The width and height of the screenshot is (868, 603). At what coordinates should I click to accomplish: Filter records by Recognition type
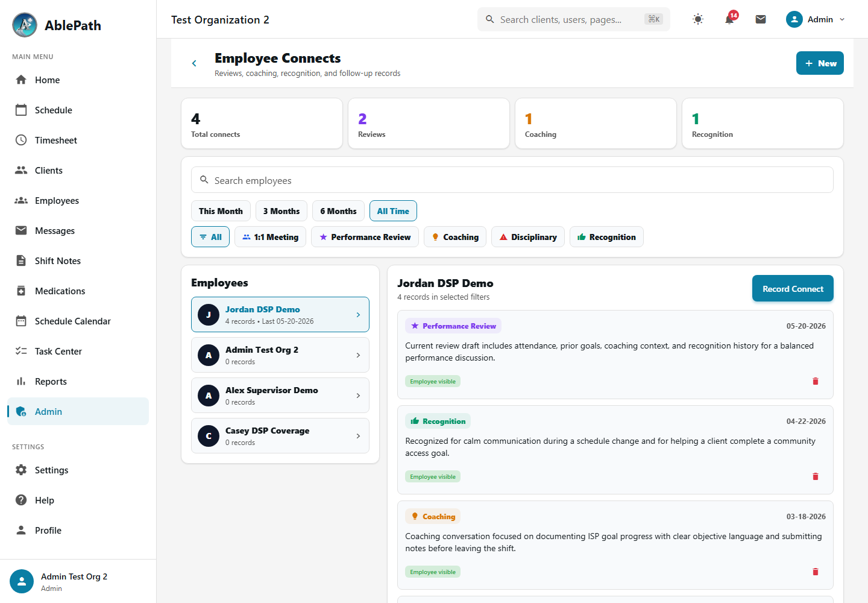pos(606,237)
